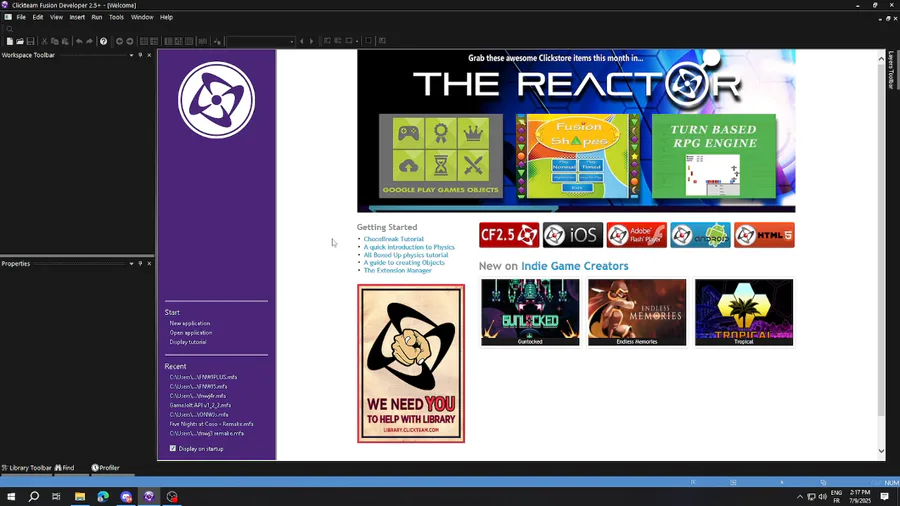The height and width of the screenshot is (506, 900).
Task: Open the Endless Memories game thumbnail
Action: (637, 312)
